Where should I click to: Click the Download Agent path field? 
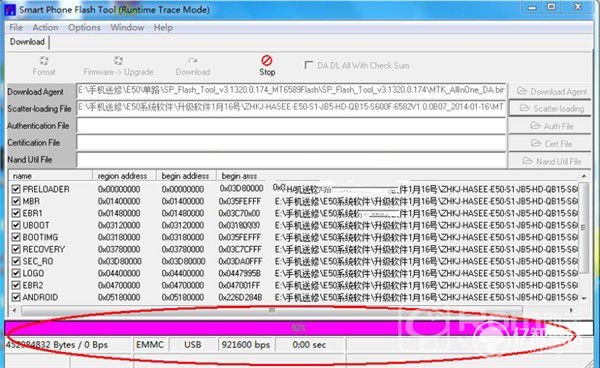point(291,91)
